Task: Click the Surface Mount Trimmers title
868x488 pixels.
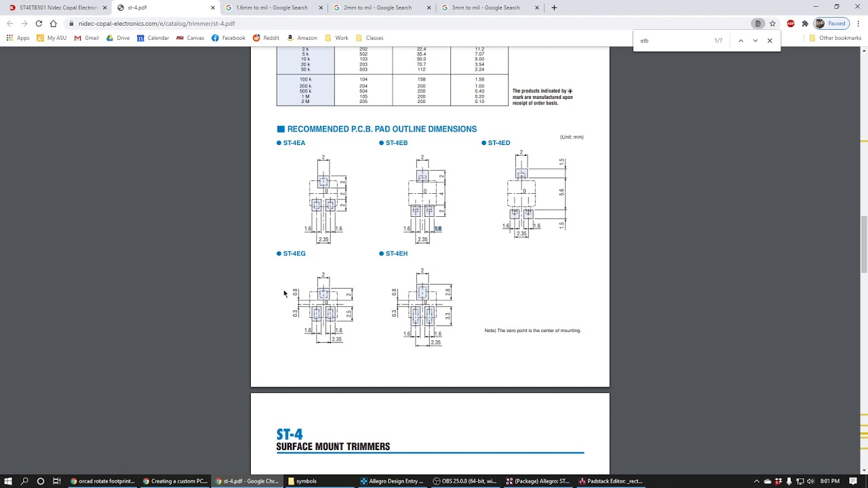Action: 333,447
